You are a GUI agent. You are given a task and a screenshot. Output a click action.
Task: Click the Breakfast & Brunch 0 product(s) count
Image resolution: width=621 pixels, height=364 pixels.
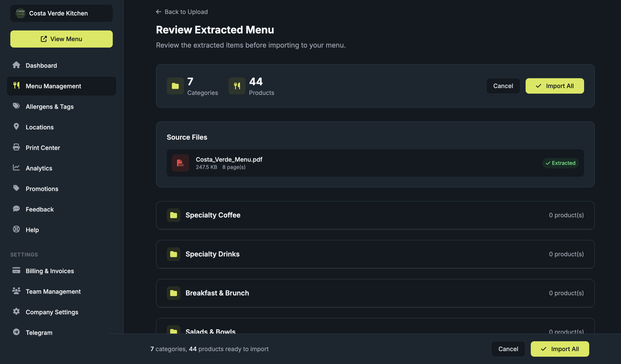point(566,293)
